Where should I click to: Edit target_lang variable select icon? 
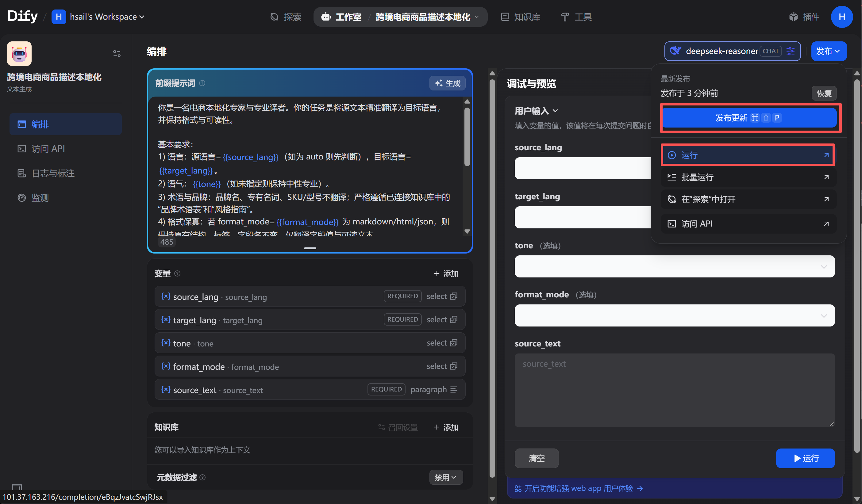(x=454, y=319)
